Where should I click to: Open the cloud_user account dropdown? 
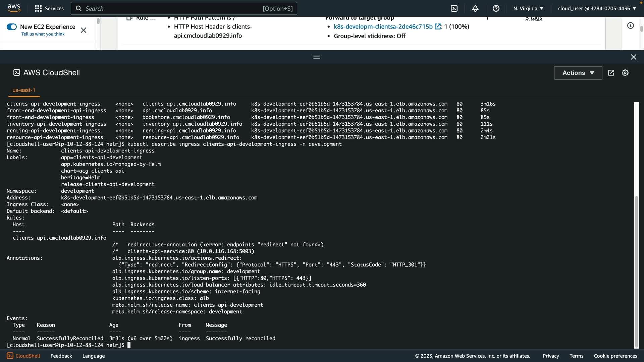click(x=597, y=8)
